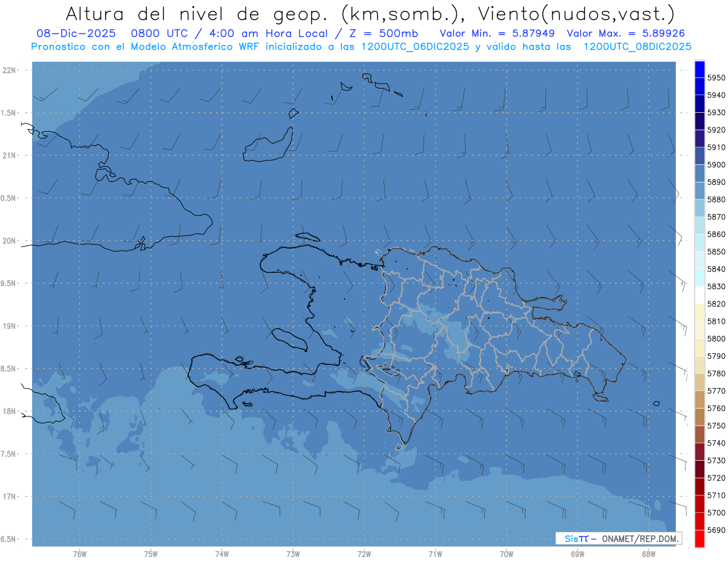Click the '68W' longitude label

pos(649,554)
